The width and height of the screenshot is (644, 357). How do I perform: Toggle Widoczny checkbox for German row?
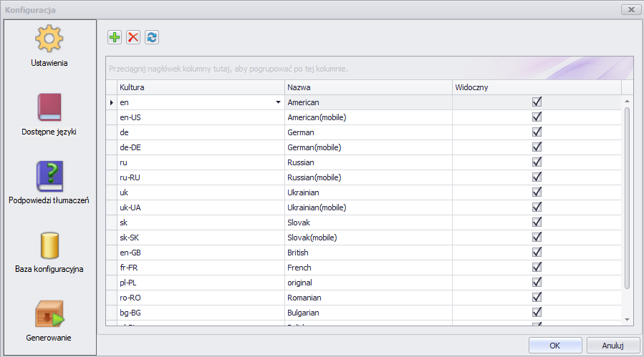pos(537,132)
